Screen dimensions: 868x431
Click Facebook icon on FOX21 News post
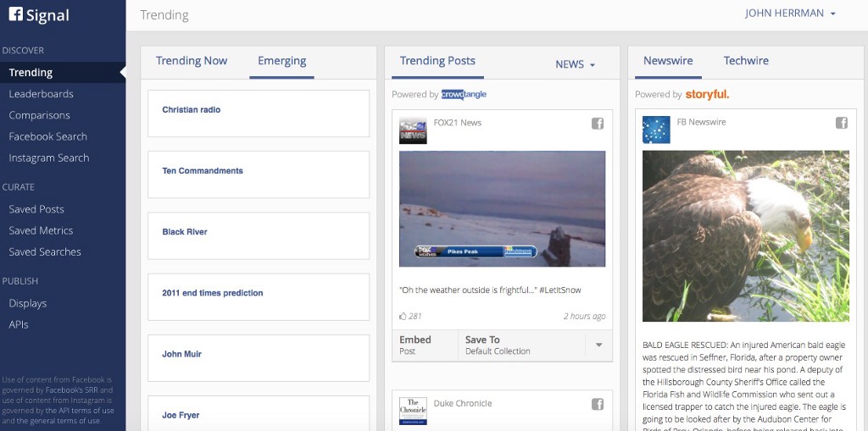[x=598, y=124]
